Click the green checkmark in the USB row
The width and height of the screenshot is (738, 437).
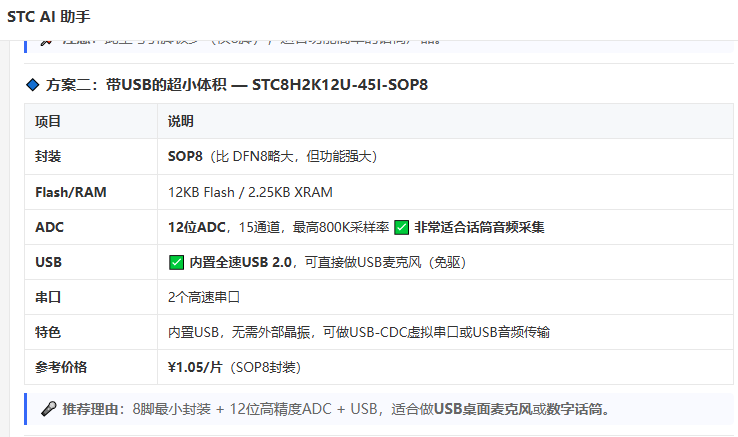tap(176, 262)
